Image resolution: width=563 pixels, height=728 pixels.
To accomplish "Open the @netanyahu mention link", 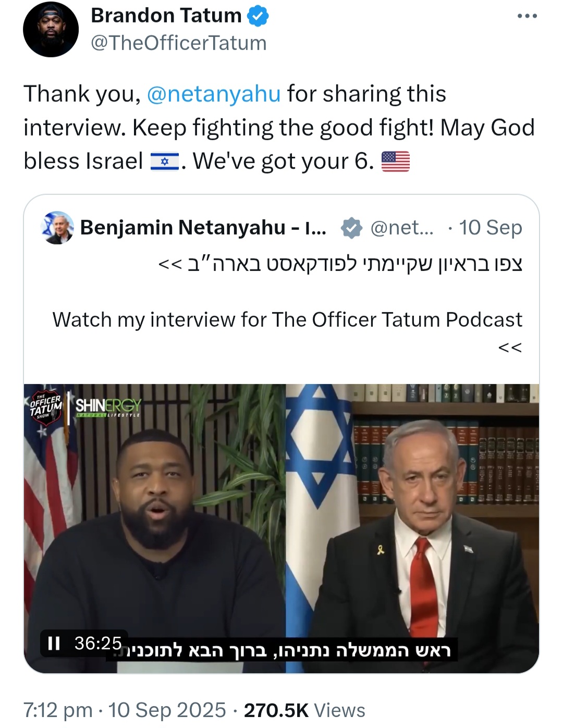I will point(214,94).
